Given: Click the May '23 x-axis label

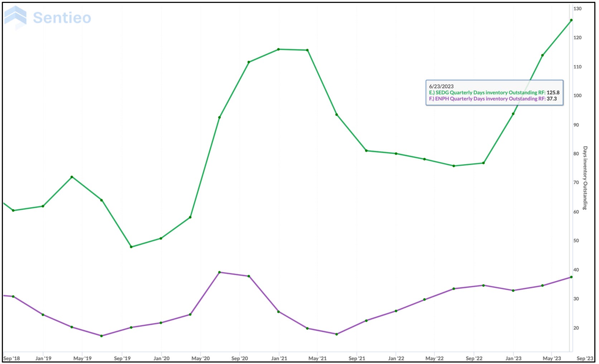Looking at the screenshot, I should [x=552, y=358].
